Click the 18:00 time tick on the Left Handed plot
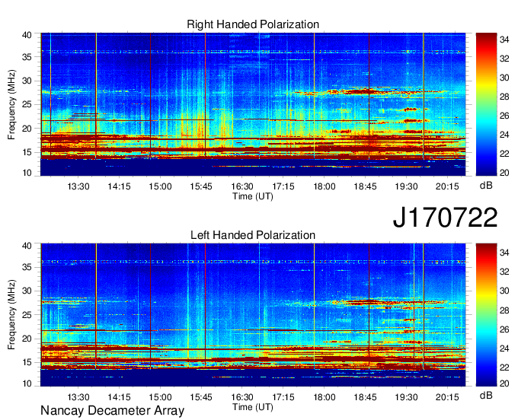 tap(324, 397)
